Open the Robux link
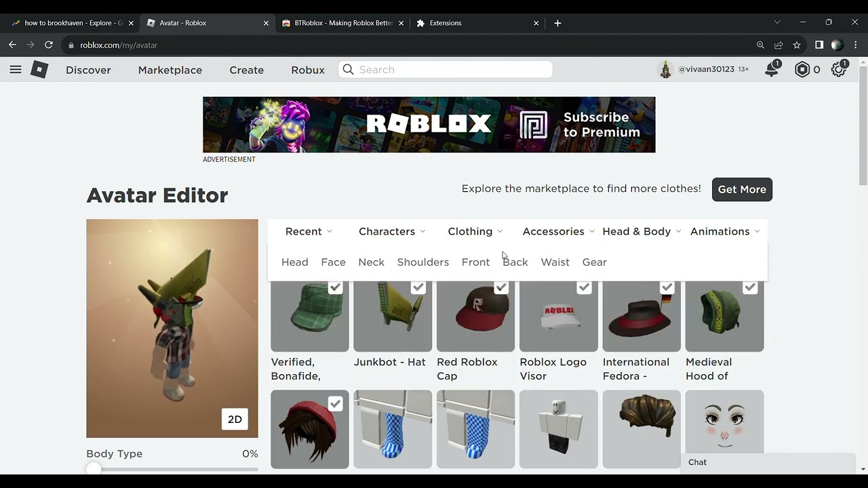The width and height of the screenshot is (868, 488). [308, 70]
